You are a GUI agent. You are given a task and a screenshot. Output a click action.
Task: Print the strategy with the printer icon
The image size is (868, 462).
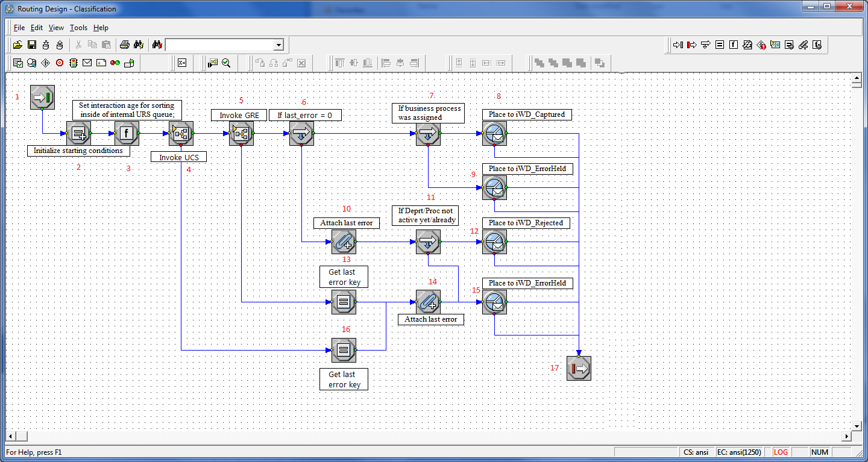(x=125, y=45)
